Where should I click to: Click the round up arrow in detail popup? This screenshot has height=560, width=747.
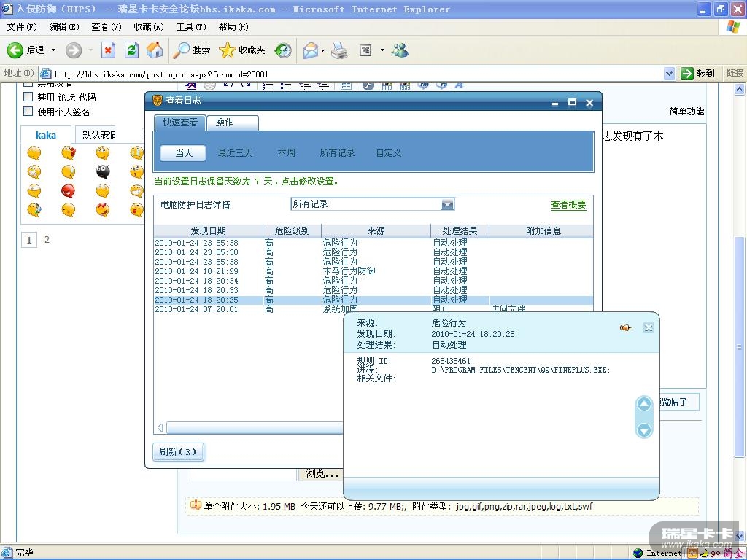pyautogui.click(x=644, y=404)
